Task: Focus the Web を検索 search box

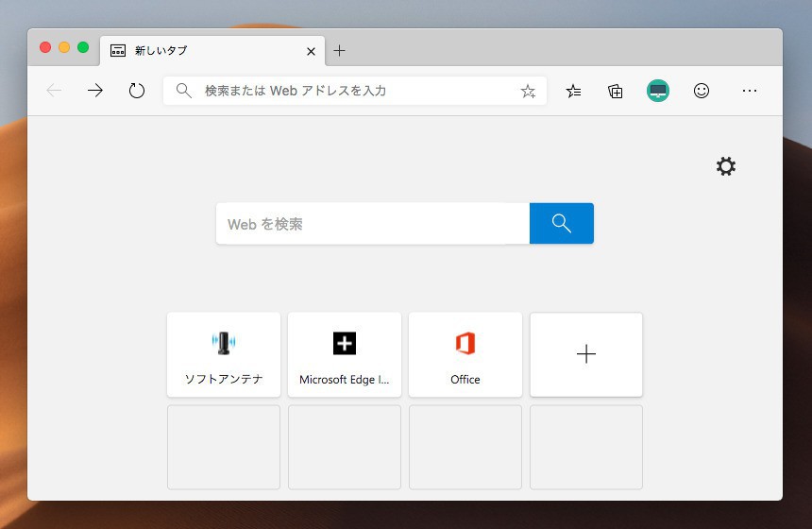Action: coord(372,224)
